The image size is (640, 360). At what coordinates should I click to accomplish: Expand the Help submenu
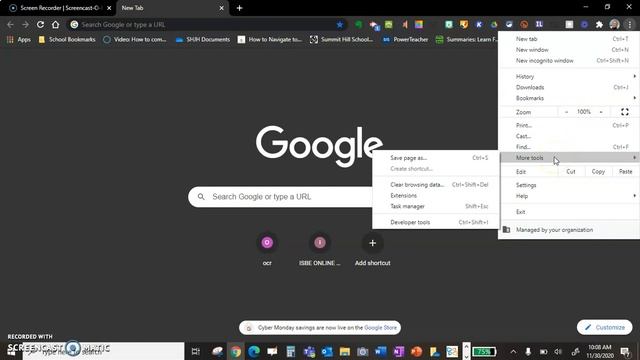pyautogui.click(x=569, y=196)
